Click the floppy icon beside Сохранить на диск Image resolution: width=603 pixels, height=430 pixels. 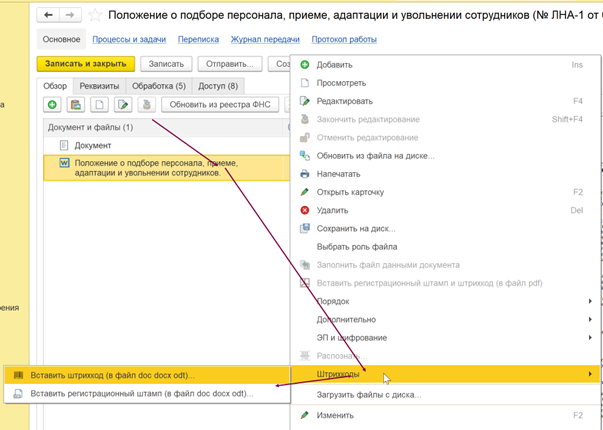(x=305, y=228)
